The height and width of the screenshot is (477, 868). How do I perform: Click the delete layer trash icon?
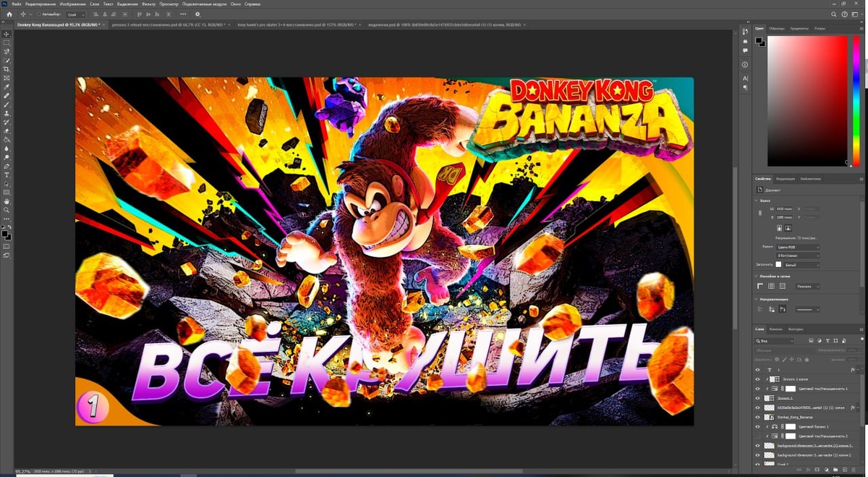[854, 470]
